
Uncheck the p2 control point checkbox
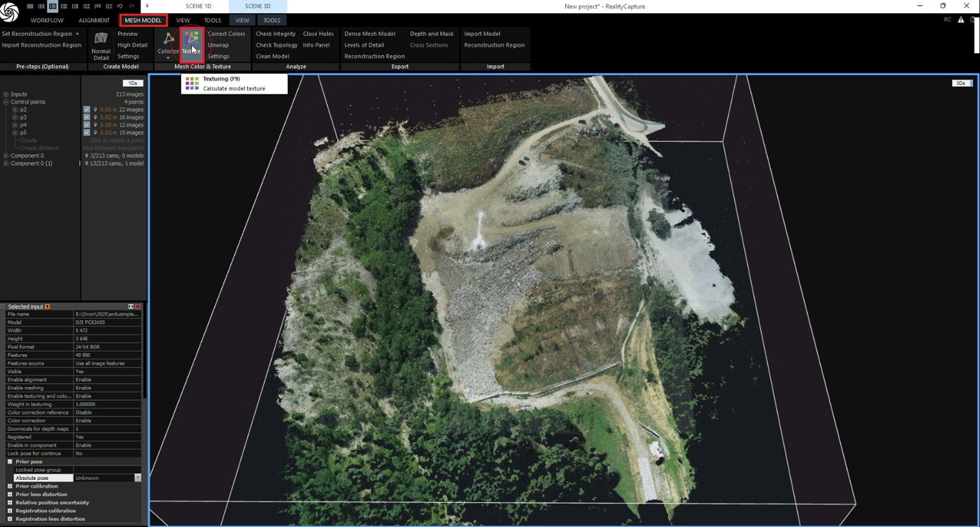86,110
